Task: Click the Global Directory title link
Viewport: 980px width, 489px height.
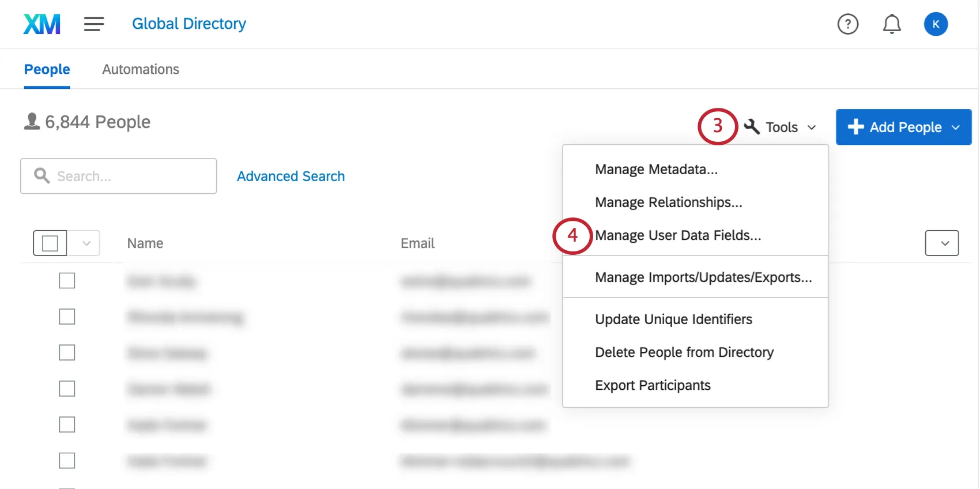Action: [189, 24]
